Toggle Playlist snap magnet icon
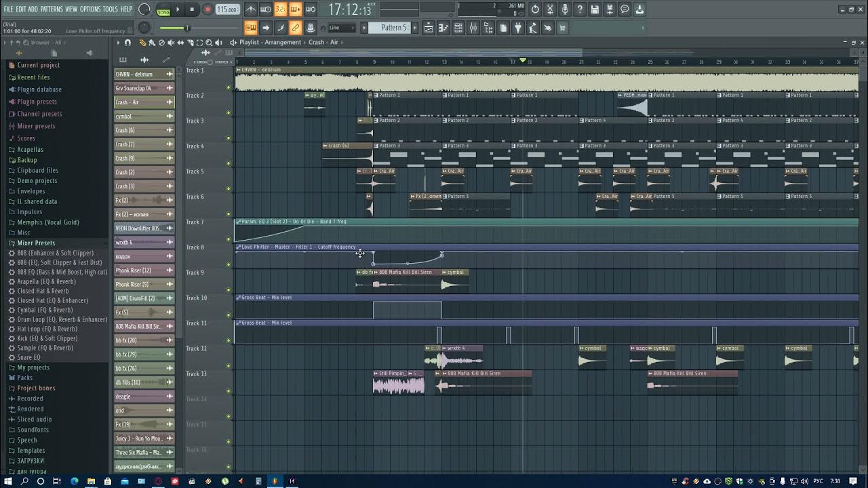The width and height of the screenshot is (868, 488). pos(127,42)
